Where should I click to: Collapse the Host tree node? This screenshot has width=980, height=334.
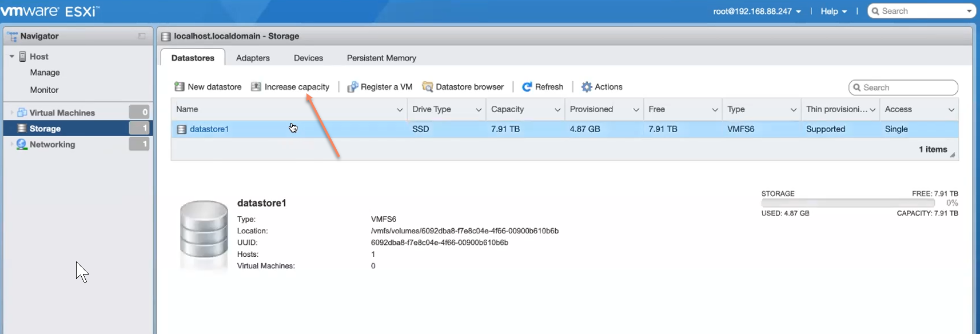pyautogui.click(x=11, y=57)
